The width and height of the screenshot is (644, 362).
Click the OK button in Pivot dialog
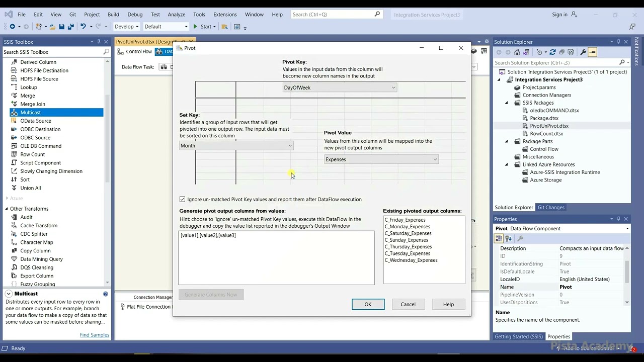tap(368, 305)
